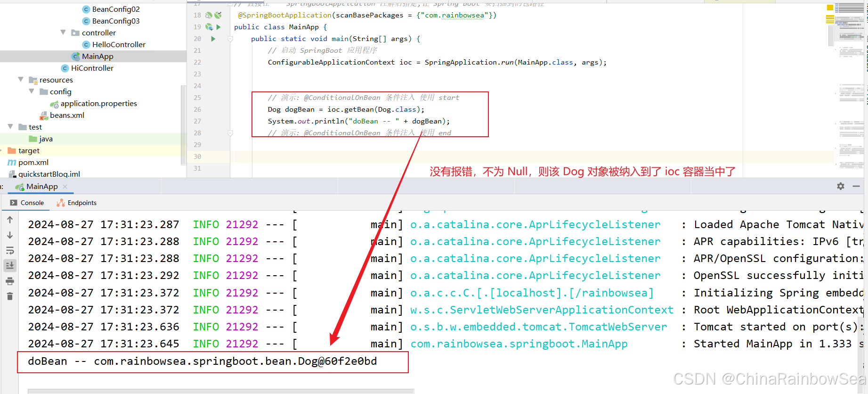Collapse the config folder under resources
Image resolution: width=868 pixels, height=394 pixels.
[32, 91]
